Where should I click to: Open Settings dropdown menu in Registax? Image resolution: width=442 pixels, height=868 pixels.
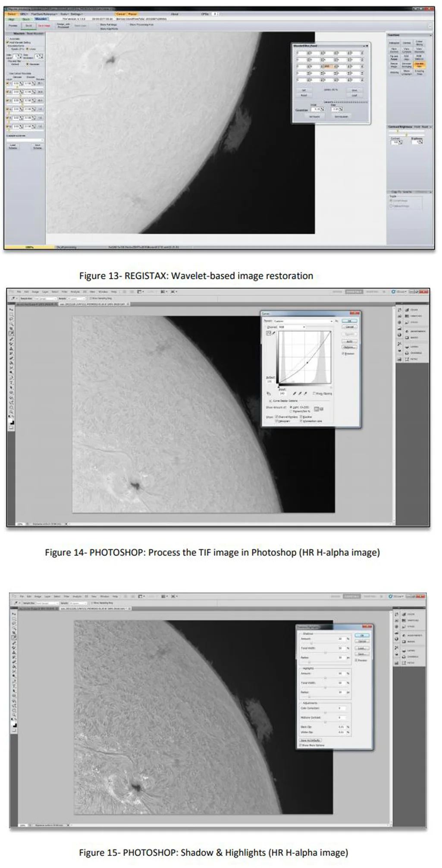tap(76, 14)
